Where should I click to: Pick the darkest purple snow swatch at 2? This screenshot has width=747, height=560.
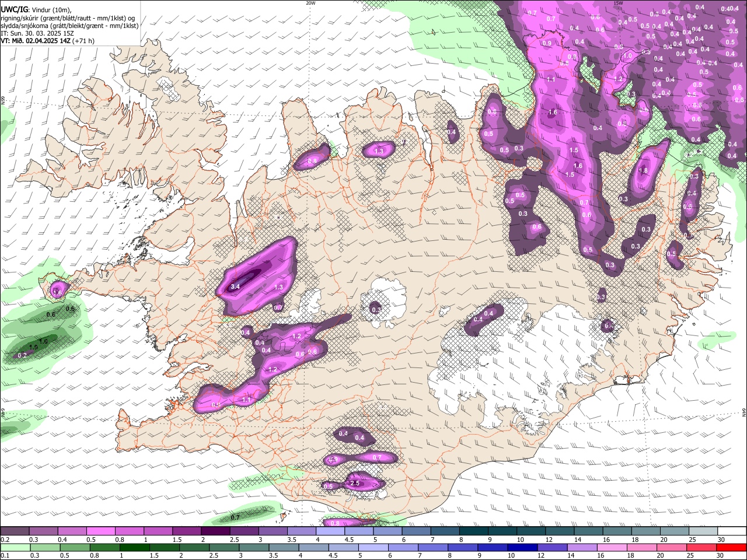tap(215, 531)
